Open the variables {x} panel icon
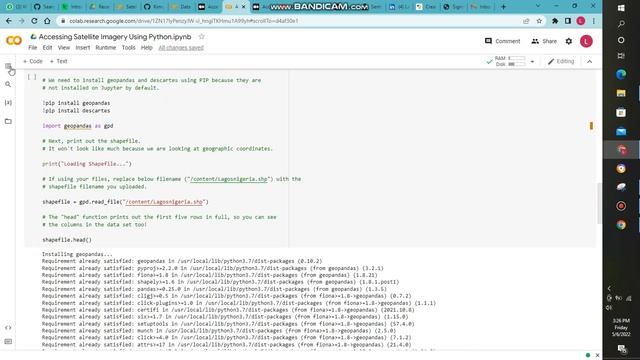This screenshot has width=640, height=360. tap(8, 103)
